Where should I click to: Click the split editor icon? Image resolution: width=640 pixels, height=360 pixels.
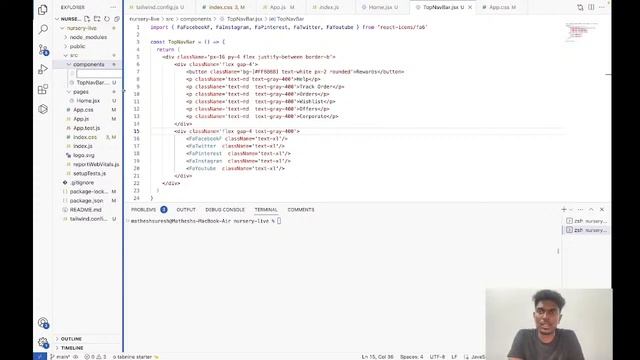pyautogui.click(x=591, y=7)
